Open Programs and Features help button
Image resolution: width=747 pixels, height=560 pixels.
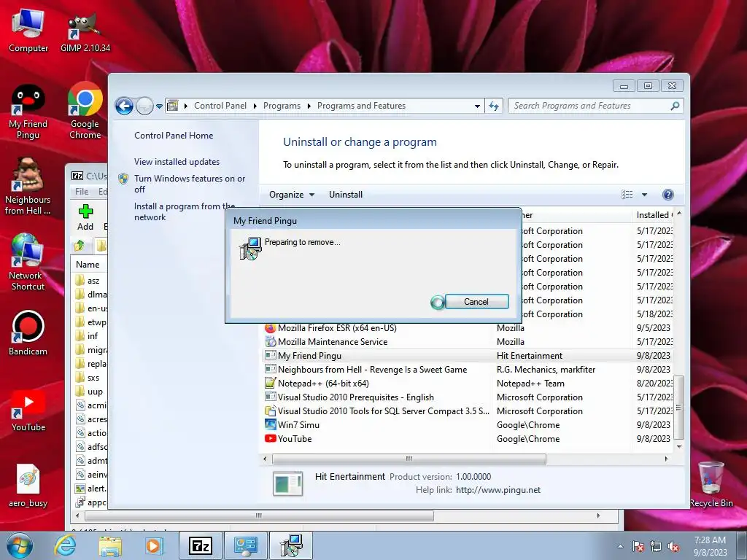click(x=668, y=194)
